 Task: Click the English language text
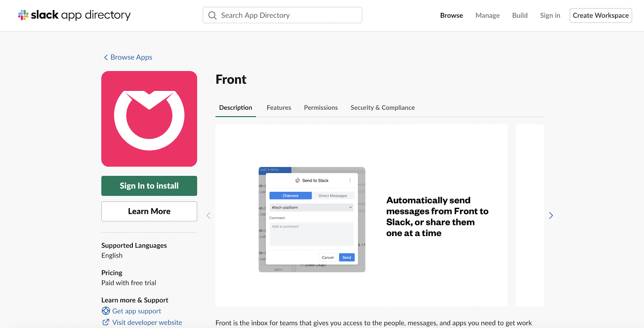click(x=112, y=256)
